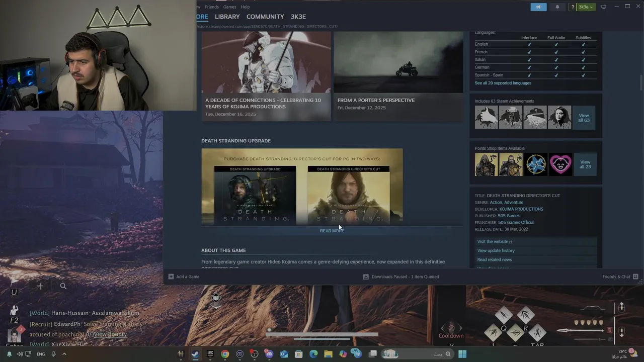Open the bearded character points shop item
The width and height of the screenshot is (644, 362).
tap(511, 164)
